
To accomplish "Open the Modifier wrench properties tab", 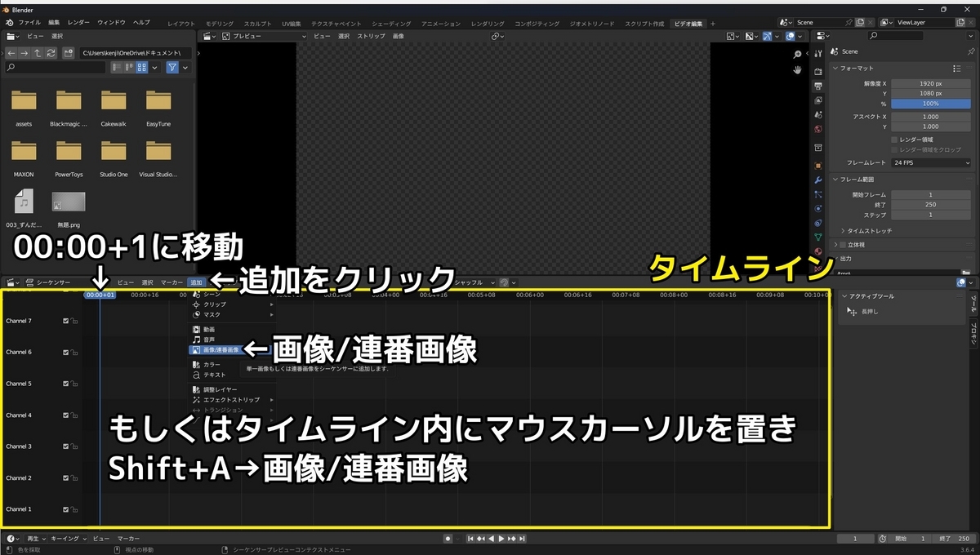I will tap(818, 180).
